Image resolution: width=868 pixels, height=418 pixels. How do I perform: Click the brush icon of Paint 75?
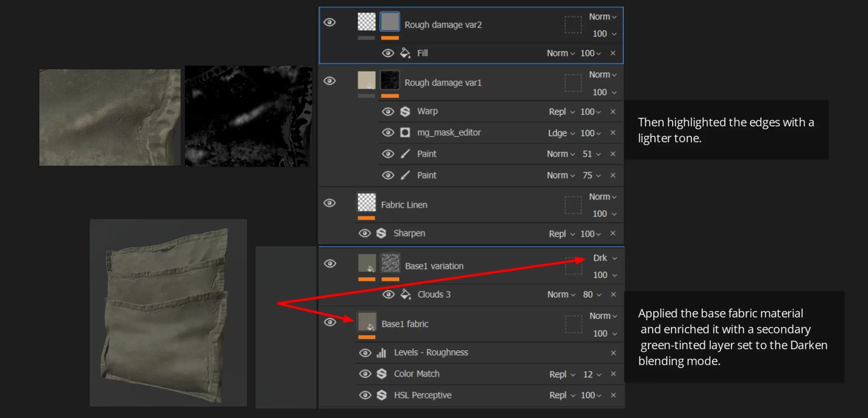point(405,175)
